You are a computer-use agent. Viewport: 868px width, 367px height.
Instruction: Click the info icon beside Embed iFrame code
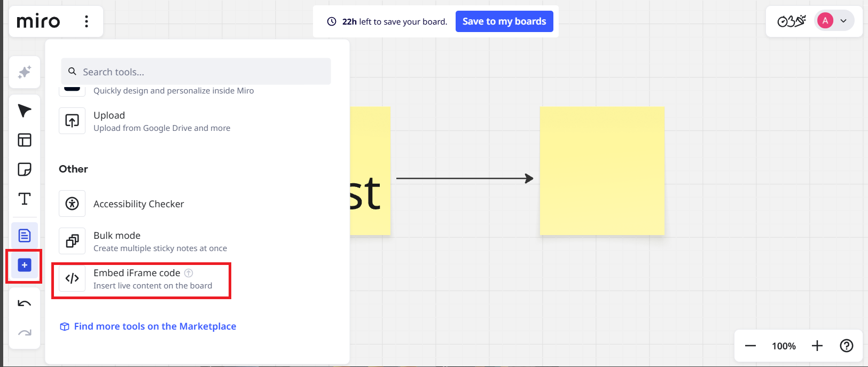(x=189, y=273)
